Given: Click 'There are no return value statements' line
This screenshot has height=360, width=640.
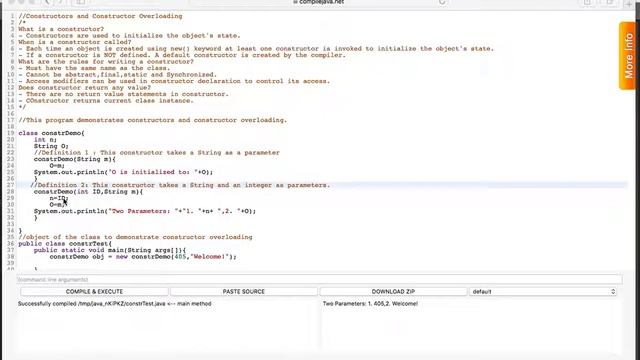Looking at the screenshot, I should pyautogui.click(x=123, y=94).
